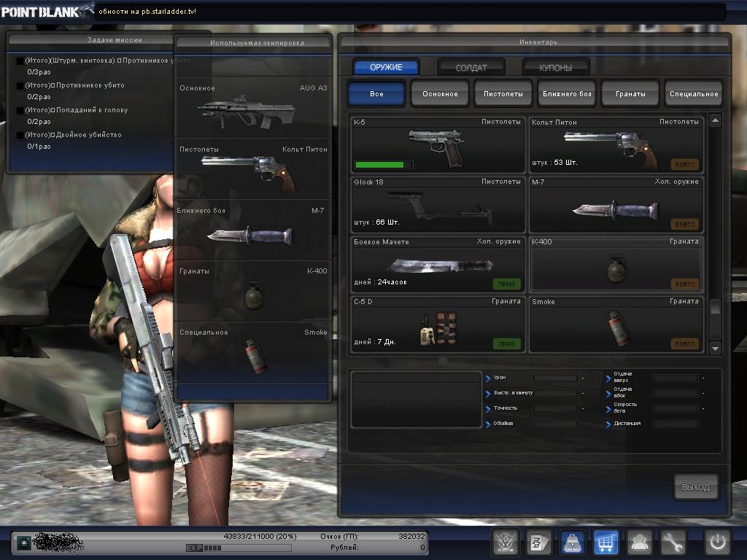
Task: Select the Glock 18 inventory card
Action: click(x=438, y=205)
